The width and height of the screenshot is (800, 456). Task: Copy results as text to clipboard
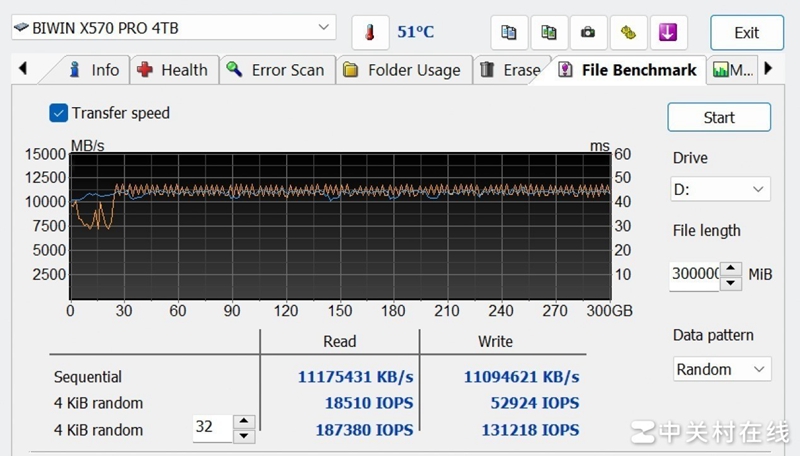pyautogui.click(x=509, y=32)
